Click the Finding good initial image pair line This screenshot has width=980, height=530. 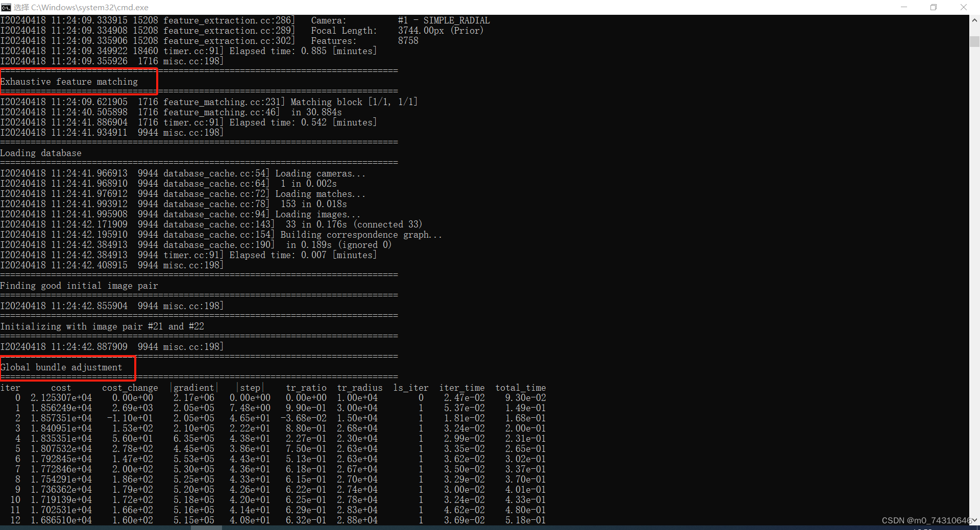(79, 285)
